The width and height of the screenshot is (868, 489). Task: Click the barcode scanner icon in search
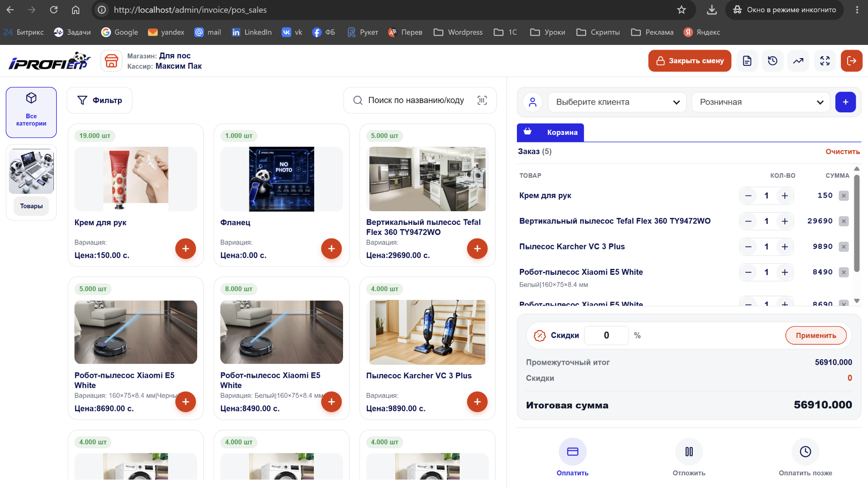(x=482, y=100)
